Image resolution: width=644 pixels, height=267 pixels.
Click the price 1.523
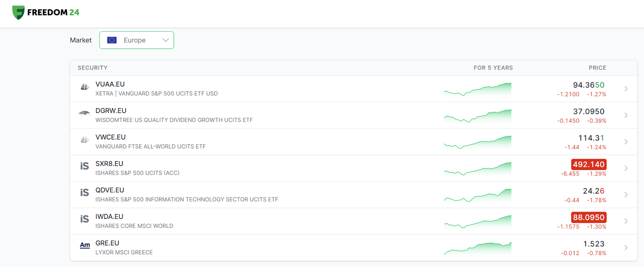click(x=594, y=244)
